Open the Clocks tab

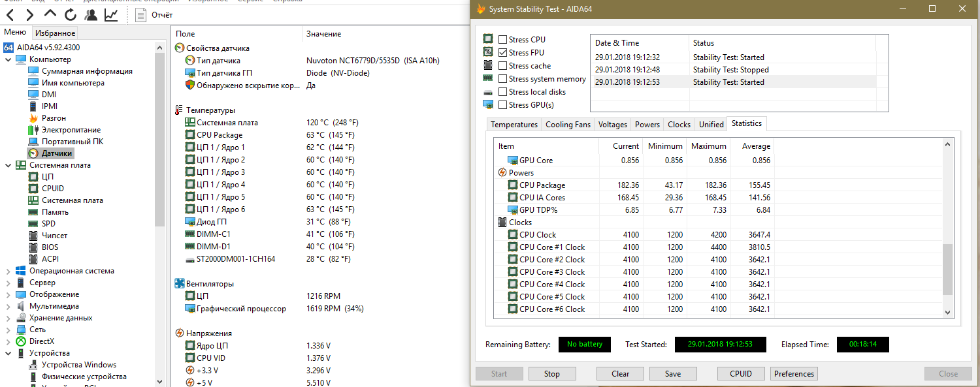coord(679,125)
